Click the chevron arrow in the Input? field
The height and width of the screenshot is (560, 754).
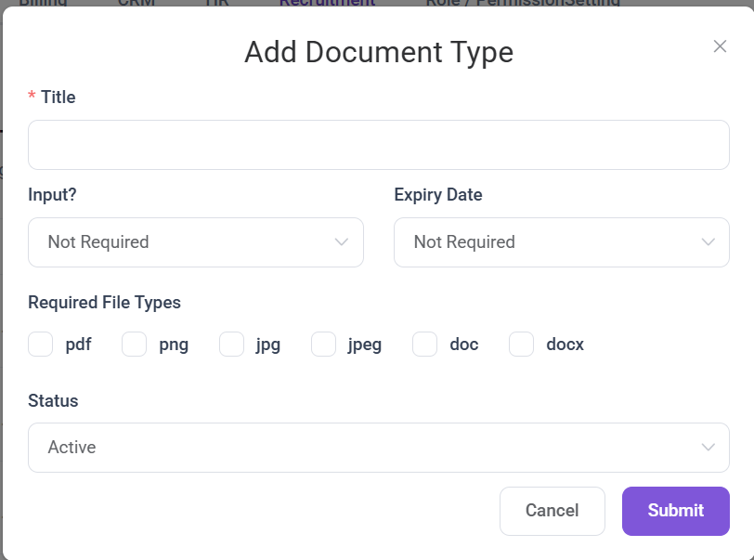(x=341, y=242)
